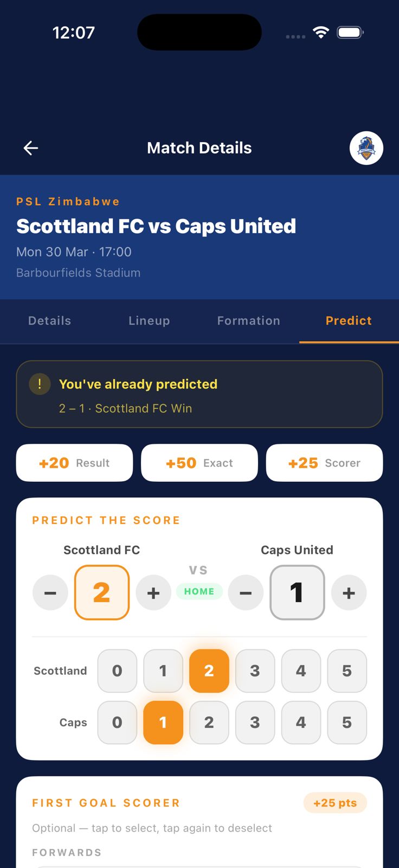Tap the exclamation icon in the prediction banner
The height and width of the screenshot is (868, 399).
click(39, 384)
